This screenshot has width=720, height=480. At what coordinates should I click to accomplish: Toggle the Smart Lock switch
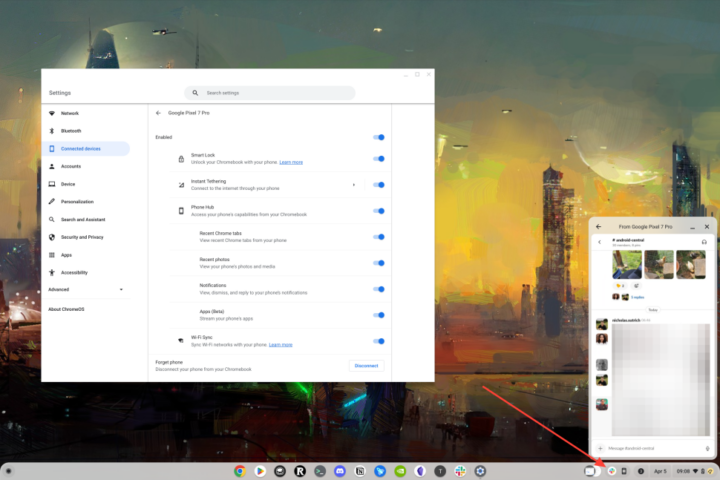click(378, 158)
